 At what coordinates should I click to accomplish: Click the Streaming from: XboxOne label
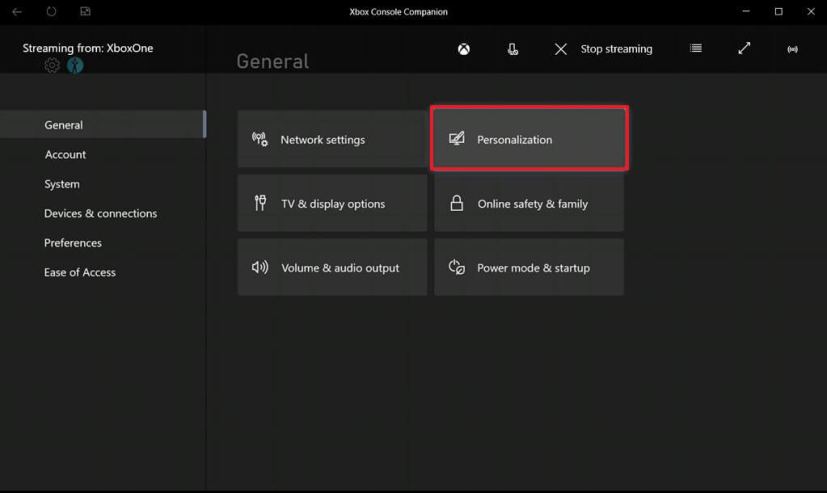tap(88, 48)
